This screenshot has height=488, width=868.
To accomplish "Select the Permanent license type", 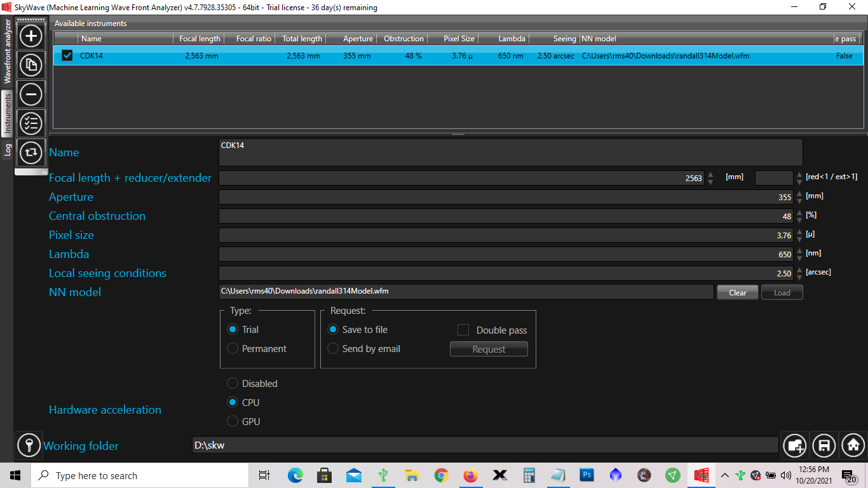I will 233,348.
